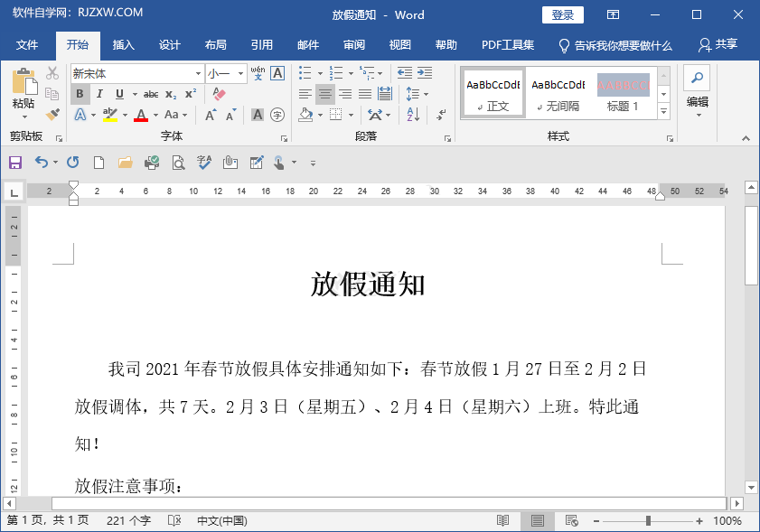Toggle bold formatting
The width and height of the screenshot is (760, 532).
(80, 93)
